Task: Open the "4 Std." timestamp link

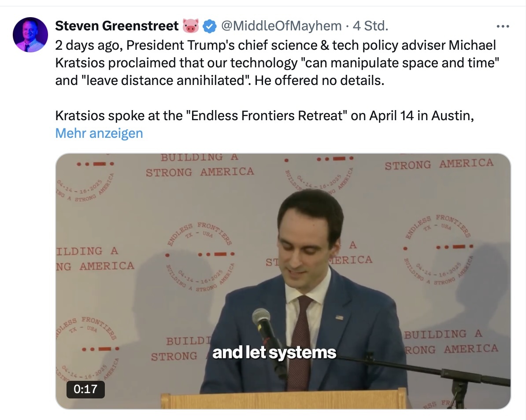Action: pos(370,26)
